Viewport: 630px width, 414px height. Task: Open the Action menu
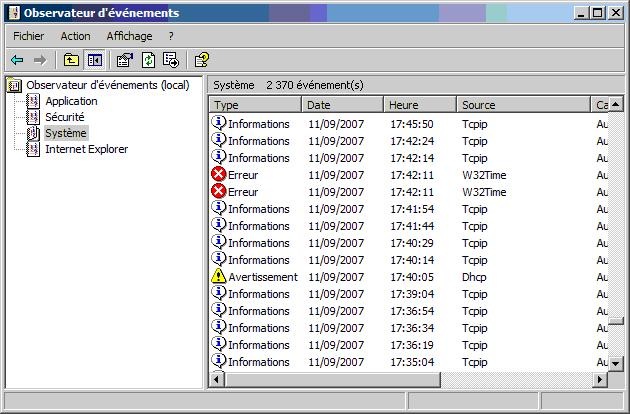tap(75, 36)
